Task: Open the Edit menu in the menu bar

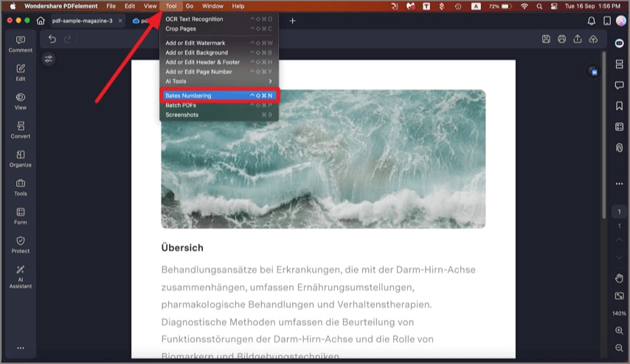Action: pyautogui.click(x=130, y=6)
